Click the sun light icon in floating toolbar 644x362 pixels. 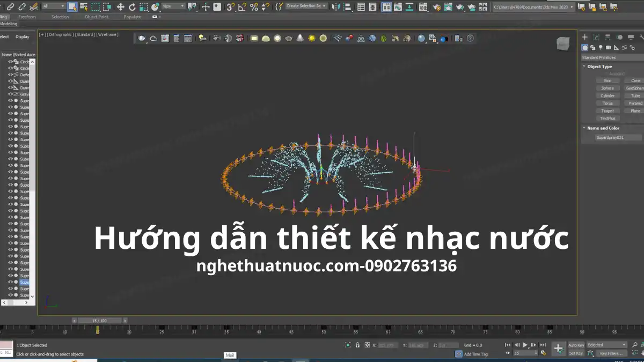(311, 38)
